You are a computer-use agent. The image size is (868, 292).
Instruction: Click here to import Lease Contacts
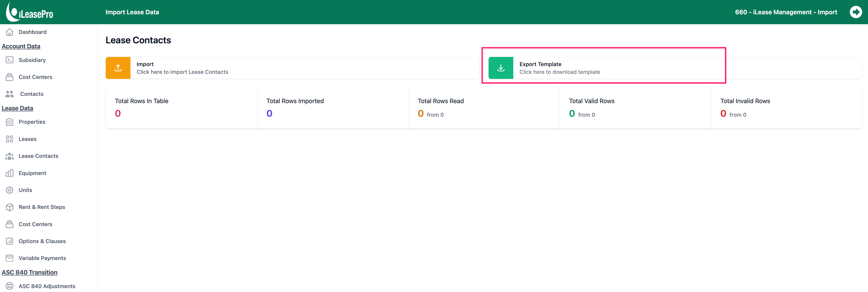tap(182, 72)
